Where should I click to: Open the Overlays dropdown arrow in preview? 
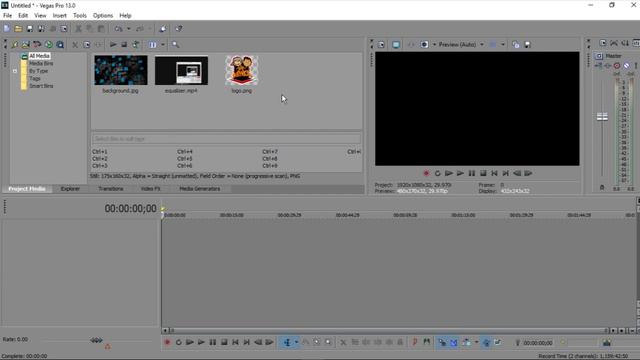(x=503, y=44)
